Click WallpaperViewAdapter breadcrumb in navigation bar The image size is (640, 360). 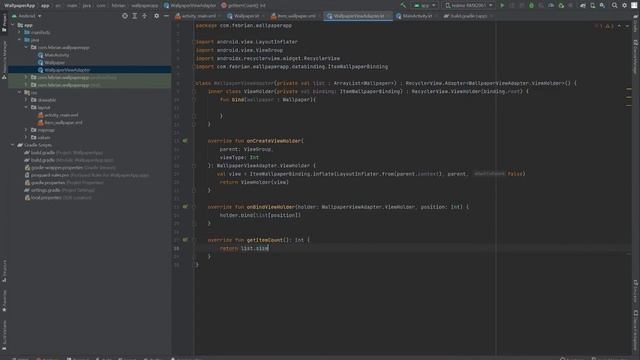[x=190, y=5]
